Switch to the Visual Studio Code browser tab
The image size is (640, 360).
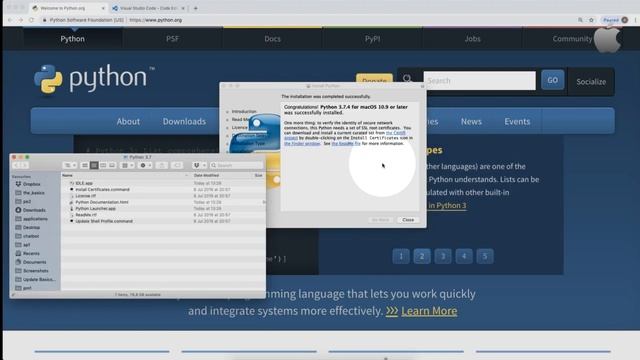[149, 8]
